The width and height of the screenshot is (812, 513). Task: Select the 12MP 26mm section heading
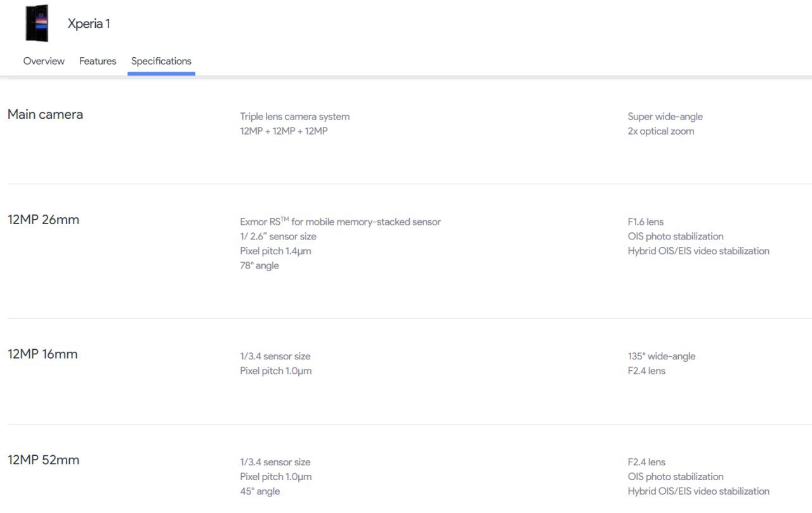43,220
